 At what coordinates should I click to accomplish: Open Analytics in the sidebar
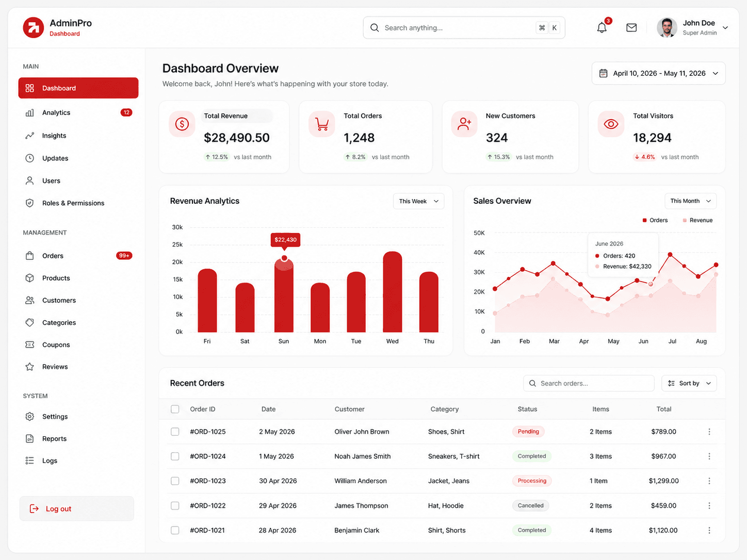coord(78,112)
